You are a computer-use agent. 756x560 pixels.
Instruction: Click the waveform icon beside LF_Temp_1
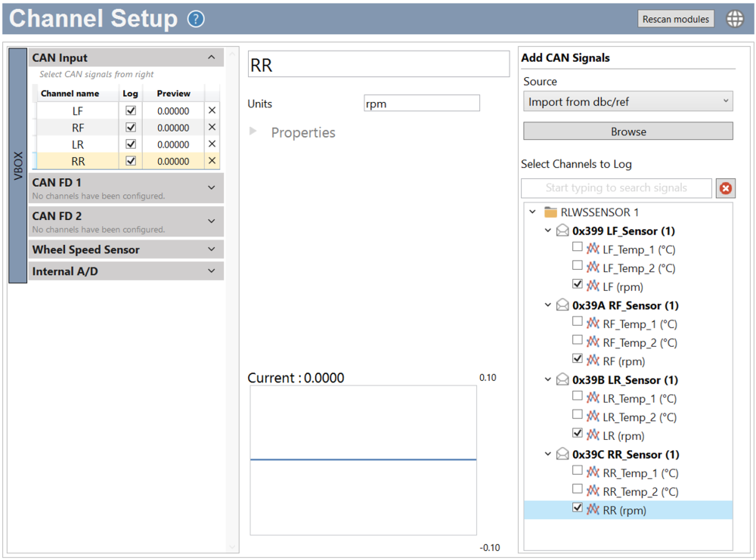[x=593, y=249]
